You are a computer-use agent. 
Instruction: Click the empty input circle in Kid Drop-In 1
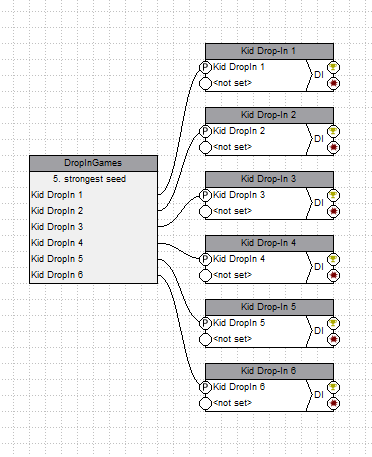[x=205, y=83]
